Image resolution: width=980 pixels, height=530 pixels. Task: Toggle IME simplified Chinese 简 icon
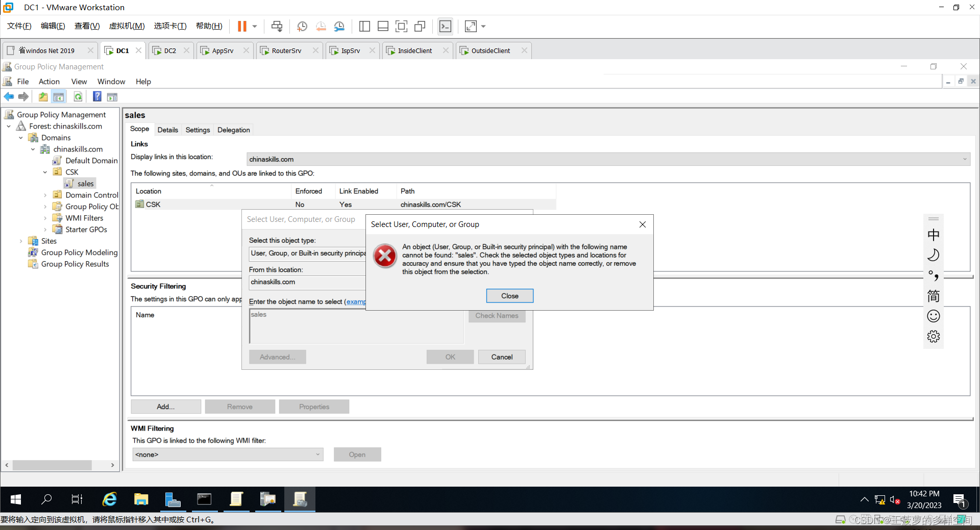click(933, 296)
